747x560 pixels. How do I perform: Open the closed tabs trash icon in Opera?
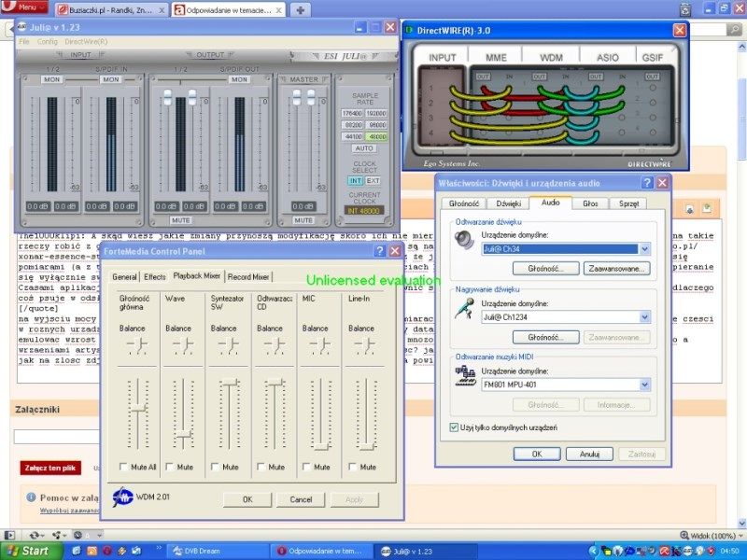685,9
